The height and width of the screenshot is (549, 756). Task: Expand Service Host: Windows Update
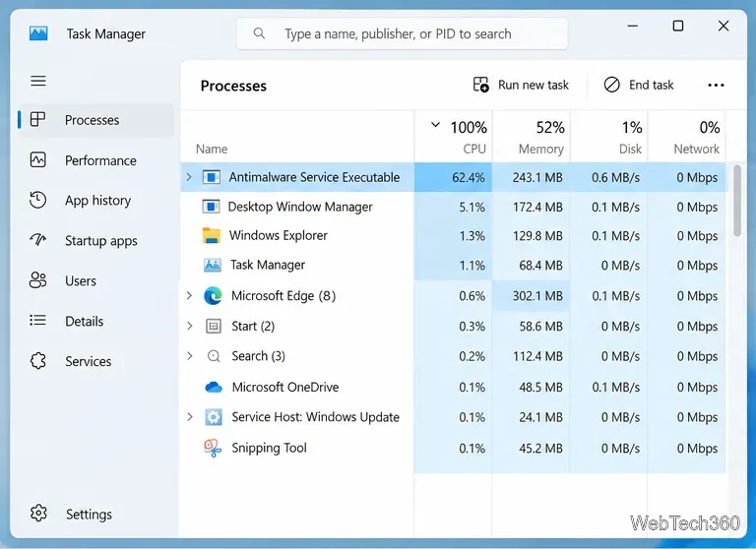tap(190, 417)
